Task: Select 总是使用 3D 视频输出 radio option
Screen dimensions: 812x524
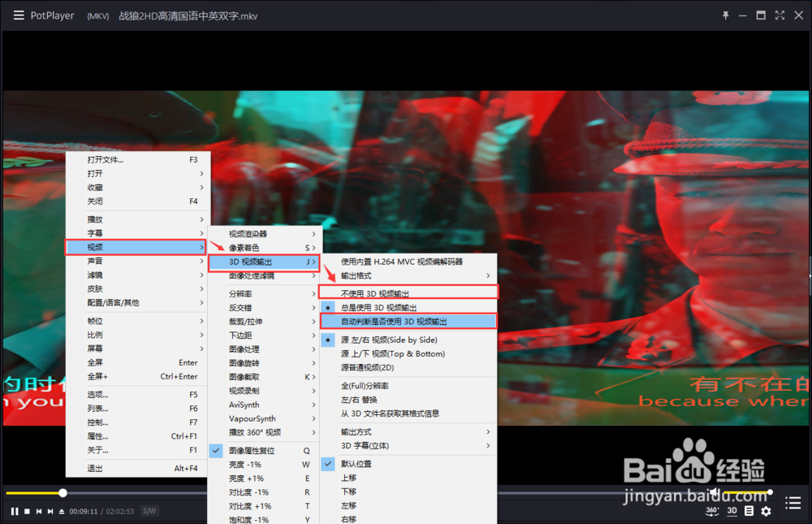Action: pos(408,307)
